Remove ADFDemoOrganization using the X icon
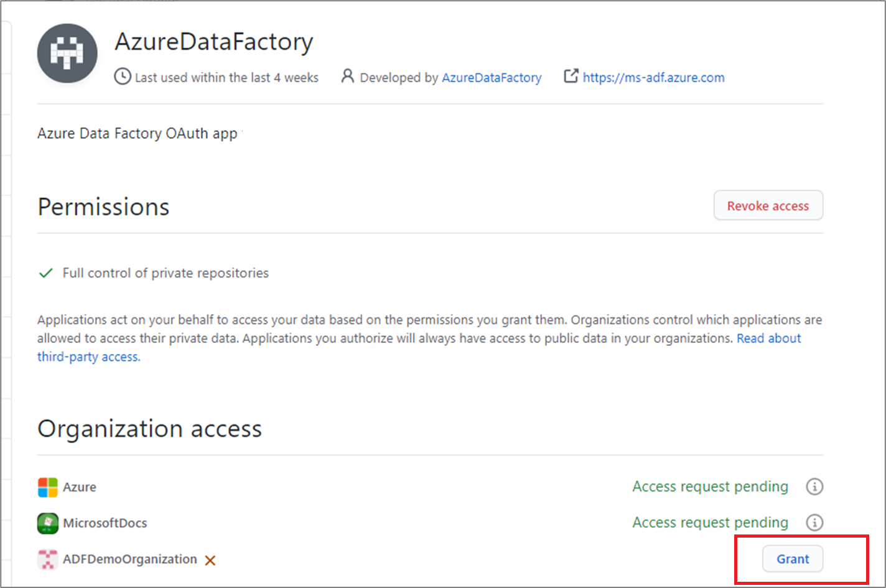 210,559
